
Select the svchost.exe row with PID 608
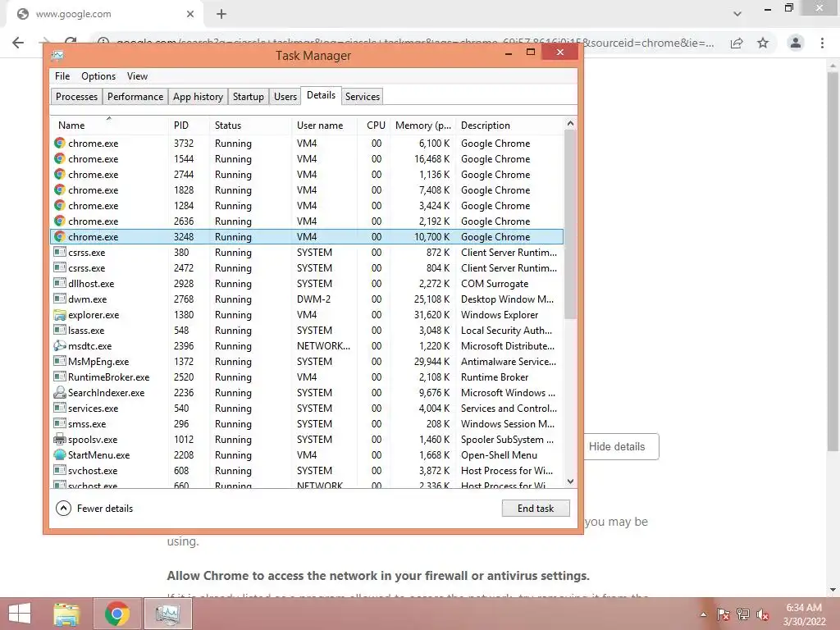307,470
